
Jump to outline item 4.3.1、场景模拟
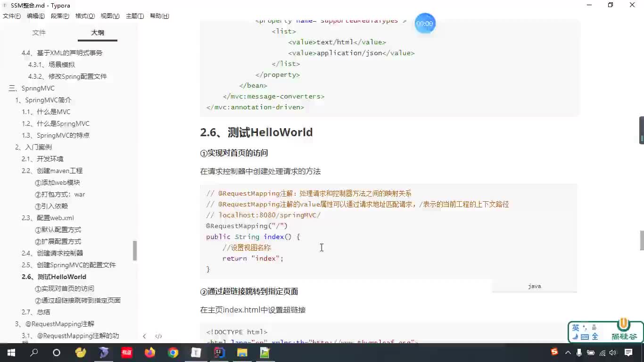(x=51, y=65)
